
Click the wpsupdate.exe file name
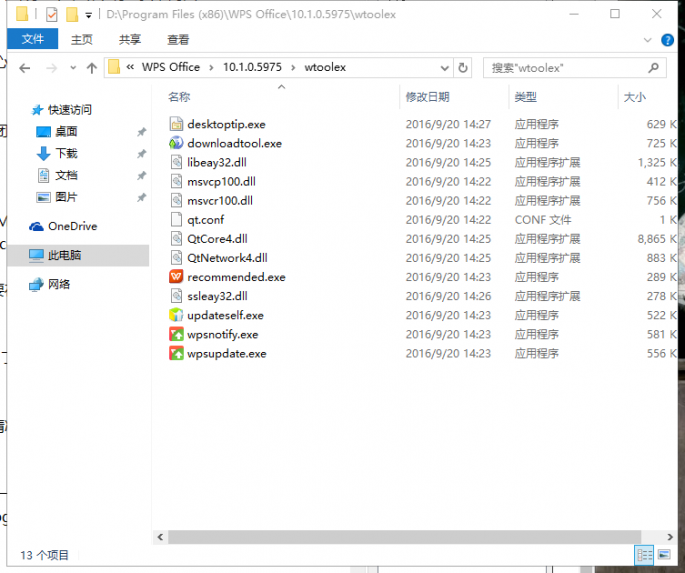(x=227, y=354)
